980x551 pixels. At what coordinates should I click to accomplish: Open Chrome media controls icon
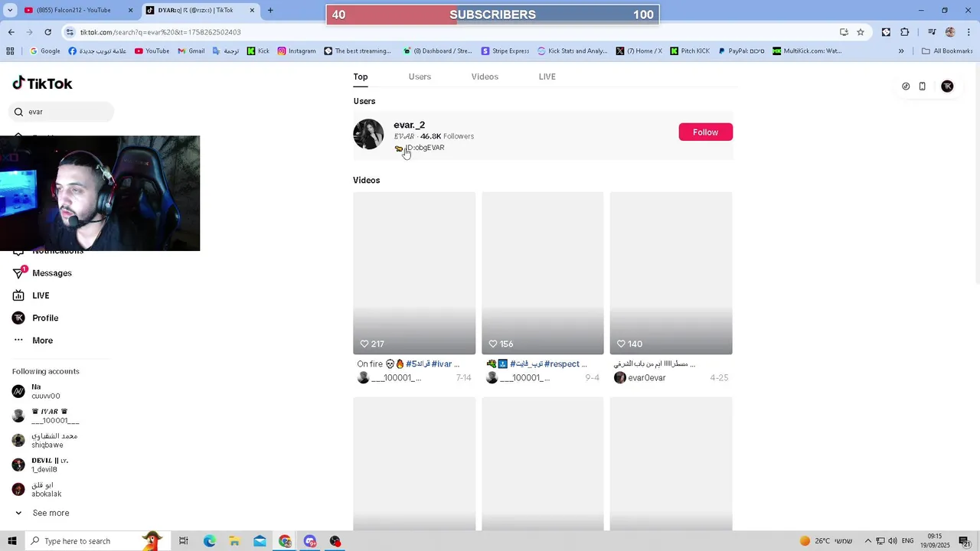(x=932, y=32)
